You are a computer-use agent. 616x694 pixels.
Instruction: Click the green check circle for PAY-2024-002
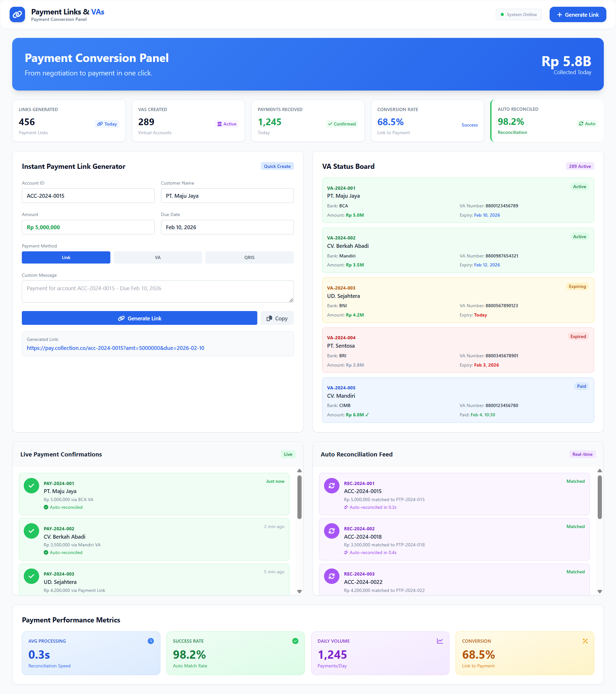(x=31, y=531)
